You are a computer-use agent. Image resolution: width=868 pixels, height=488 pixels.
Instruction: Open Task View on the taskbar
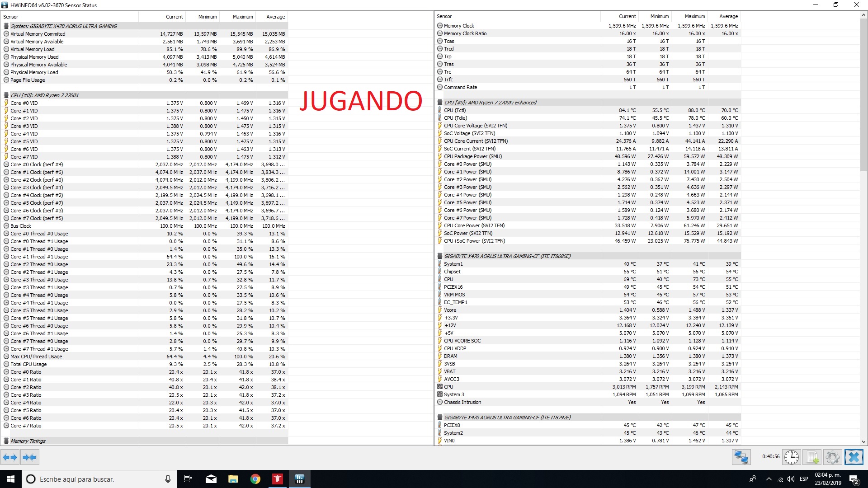(188, 479)
